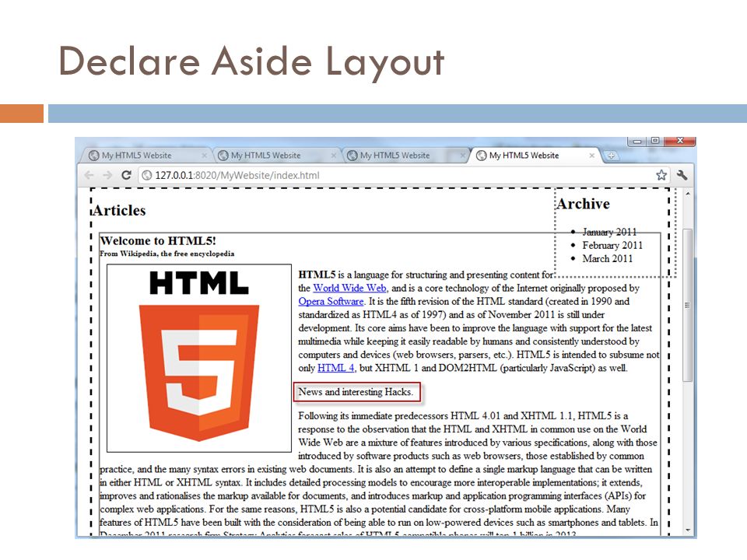The image size is (747, 560).
Task: Click the browser back arrow button
Action: point(89,175)
